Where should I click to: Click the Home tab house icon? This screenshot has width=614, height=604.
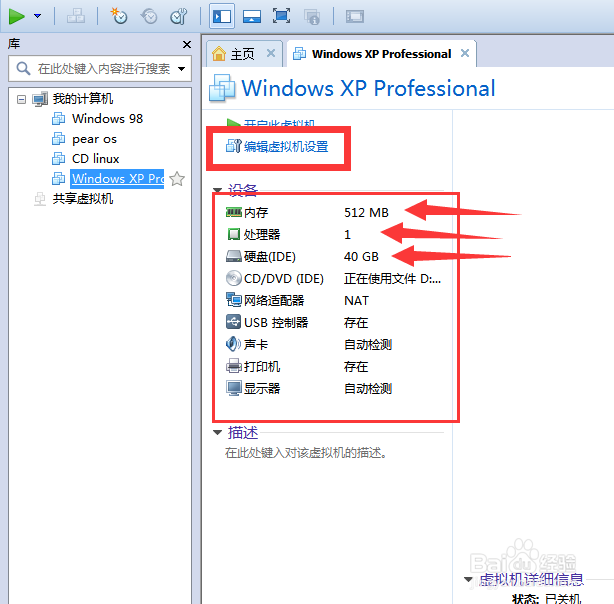(219, 54)
